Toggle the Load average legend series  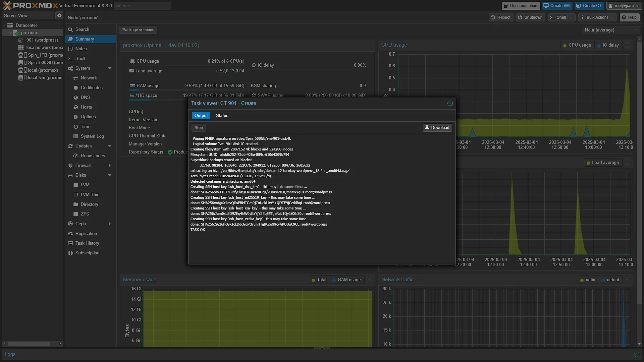coord(603,163)
